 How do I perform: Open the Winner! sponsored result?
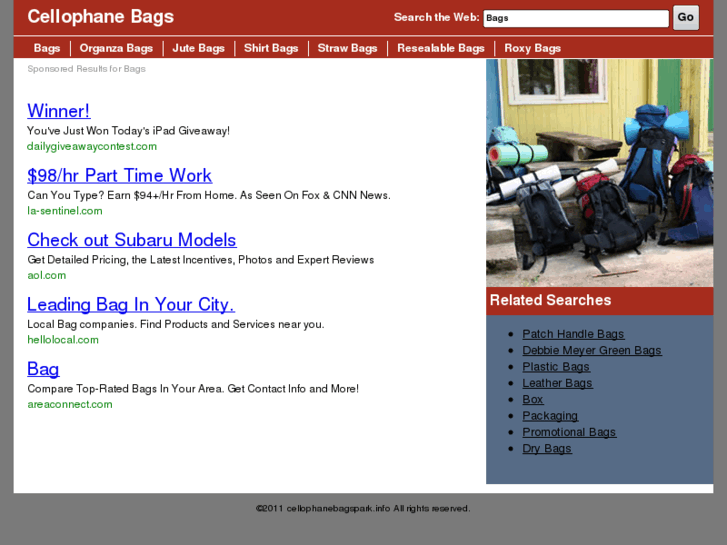(x=59, y=111)
